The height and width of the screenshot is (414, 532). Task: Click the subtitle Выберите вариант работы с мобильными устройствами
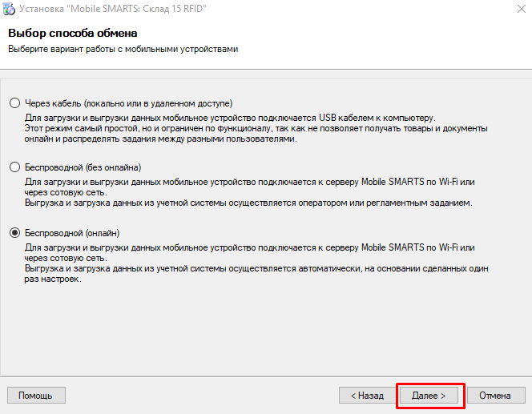123,49
